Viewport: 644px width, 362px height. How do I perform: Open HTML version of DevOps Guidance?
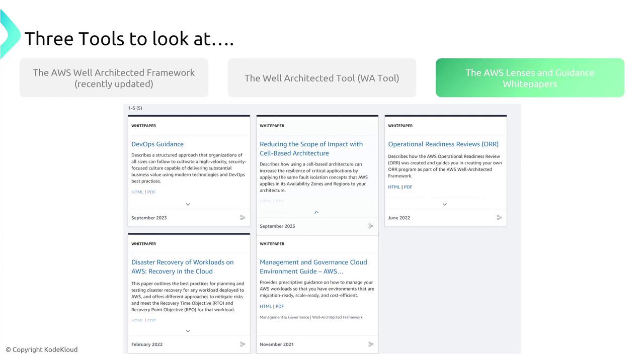137,192
